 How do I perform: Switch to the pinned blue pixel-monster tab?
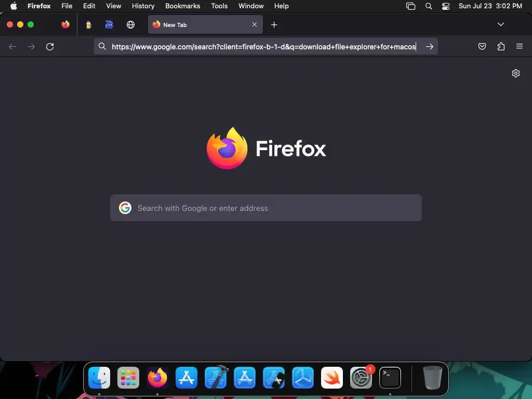tap(109, 24)
